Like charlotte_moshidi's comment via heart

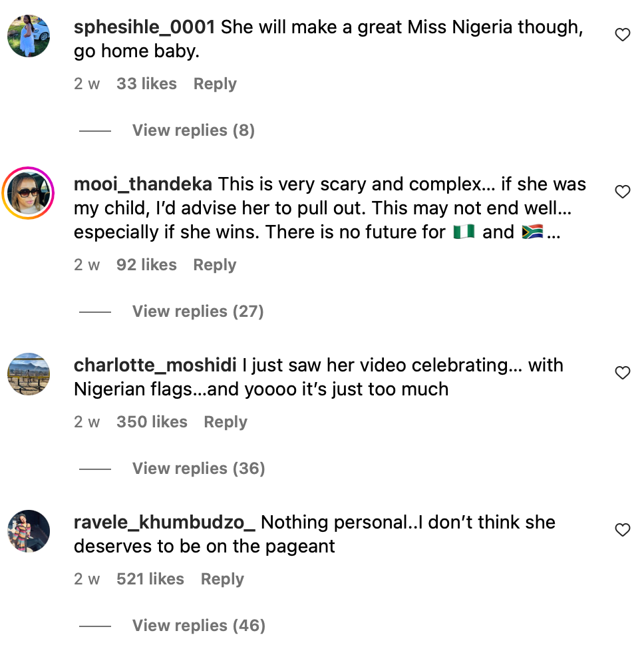tap(622, 373)
